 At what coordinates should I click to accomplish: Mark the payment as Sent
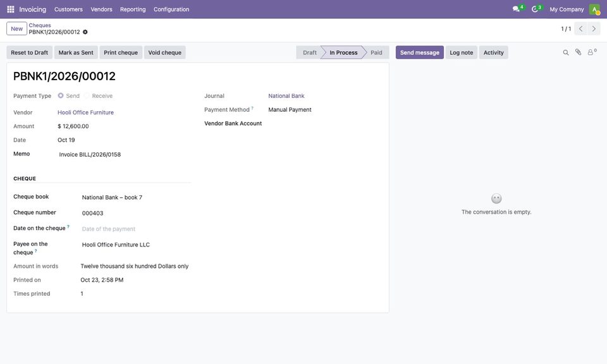tap(76, 52)
